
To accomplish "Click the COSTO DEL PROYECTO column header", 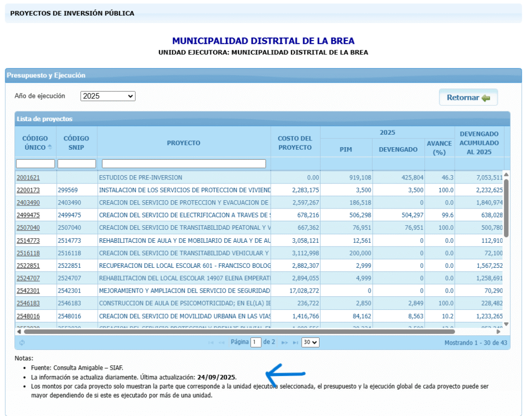I will (x=295, y=143).
